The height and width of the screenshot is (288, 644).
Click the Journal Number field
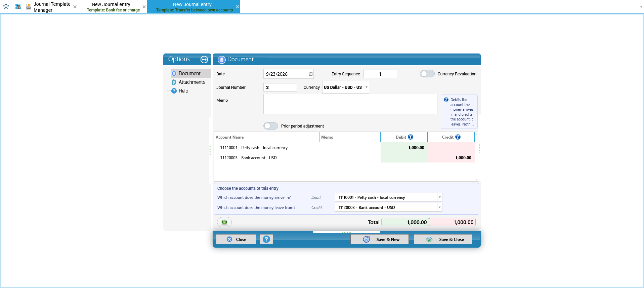tap(280, 87)
